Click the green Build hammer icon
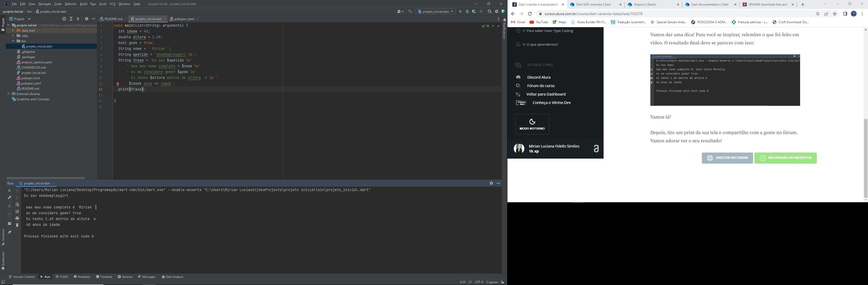The image size is (868, 285). point(410,11)
